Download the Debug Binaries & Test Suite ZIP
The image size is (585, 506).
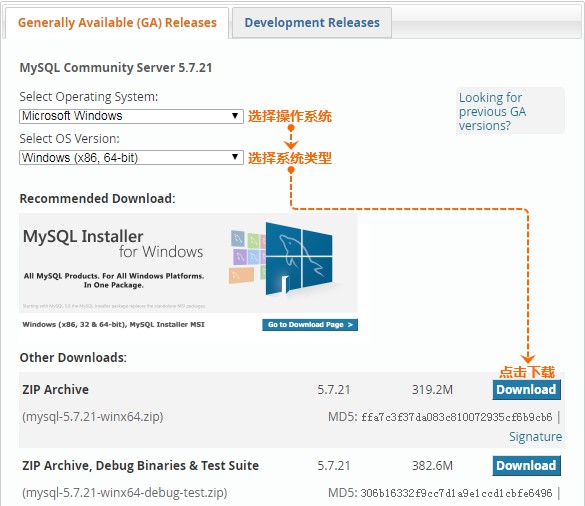[x=526, y=466]
